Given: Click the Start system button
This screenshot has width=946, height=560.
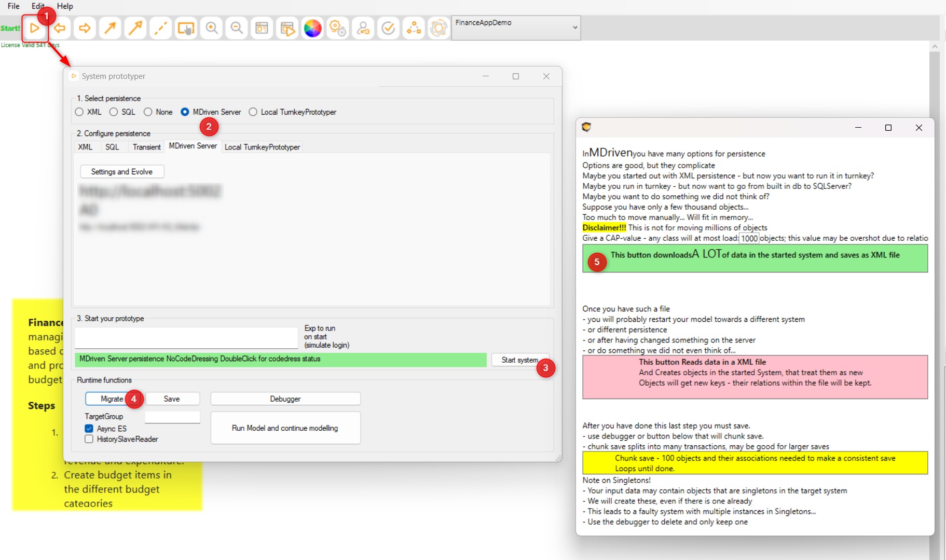Looking at the screenshot, I should click(x=519, y=360).
